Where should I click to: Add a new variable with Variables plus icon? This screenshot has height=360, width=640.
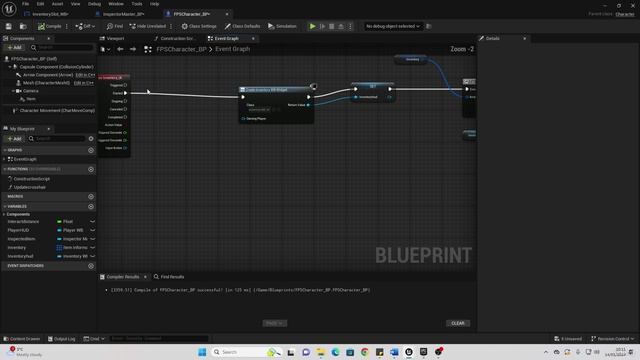pyautogui.click(x=91, y=207)
